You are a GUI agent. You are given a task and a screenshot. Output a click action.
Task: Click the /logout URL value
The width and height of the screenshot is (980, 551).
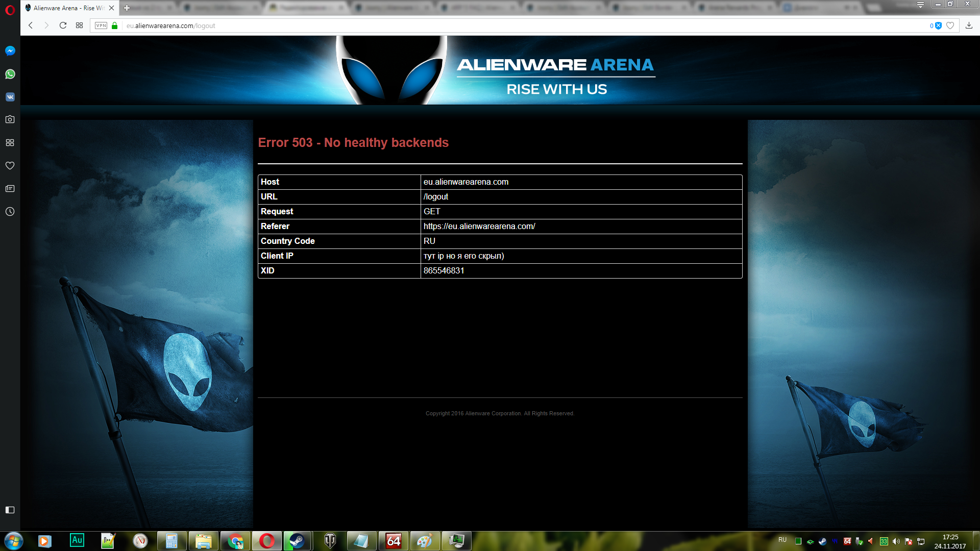point(436,197)
